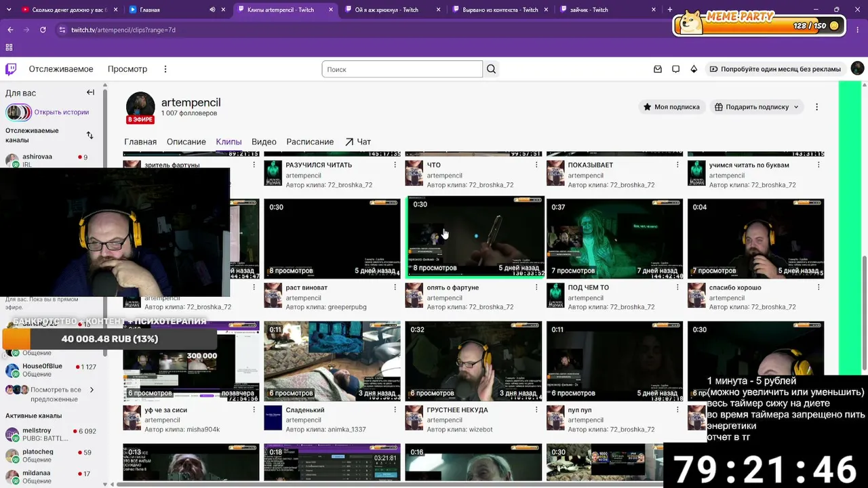This screenshot has width=868, height=488.
Task: Go back to the previous page
Action: coord(10,30)
